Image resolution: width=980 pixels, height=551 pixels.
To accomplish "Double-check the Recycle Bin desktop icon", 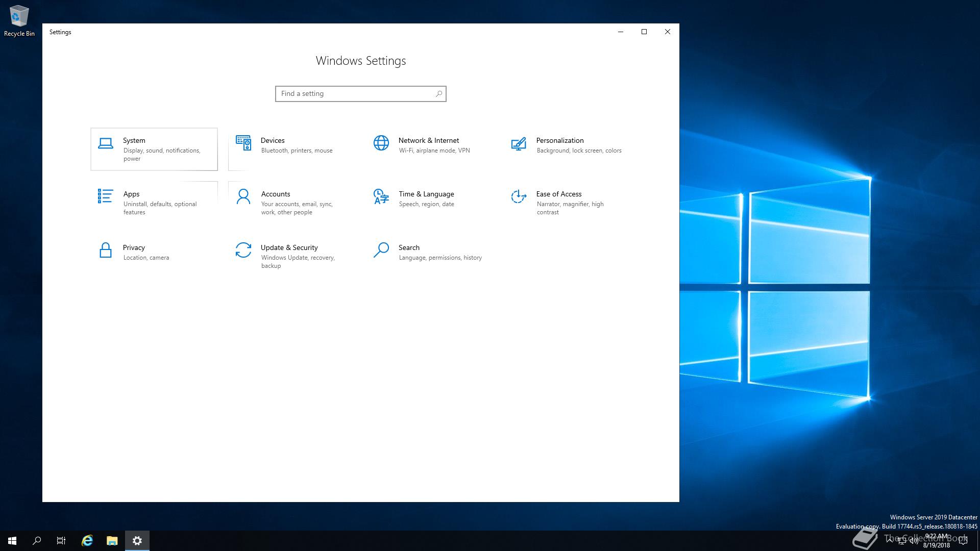I will [x=19, y=18].
